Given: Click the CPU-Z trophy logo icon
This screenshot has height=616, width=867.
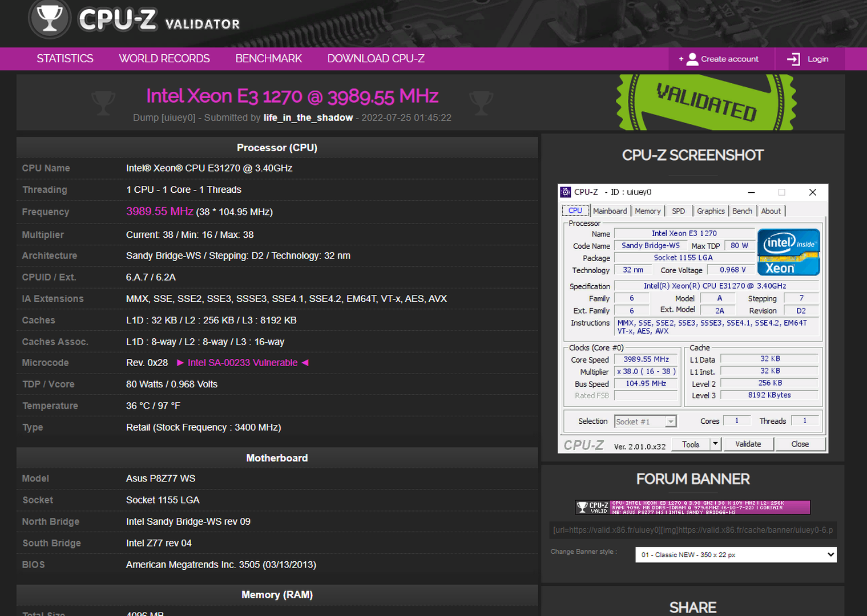Looking at the screenshot, I should pyautogui.click(x=50, y=18).
